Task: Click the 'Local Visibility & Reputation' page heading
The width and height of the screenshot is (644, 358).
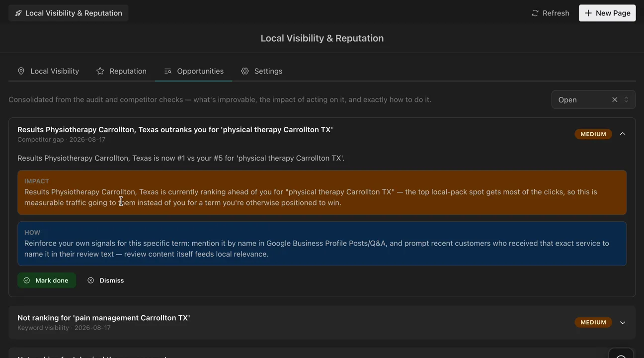Action: pos(322,38)
